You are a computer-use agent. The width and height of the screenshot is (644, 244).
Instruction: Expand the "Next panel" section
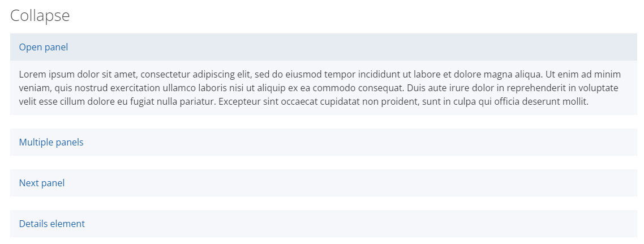coord(42,183)
